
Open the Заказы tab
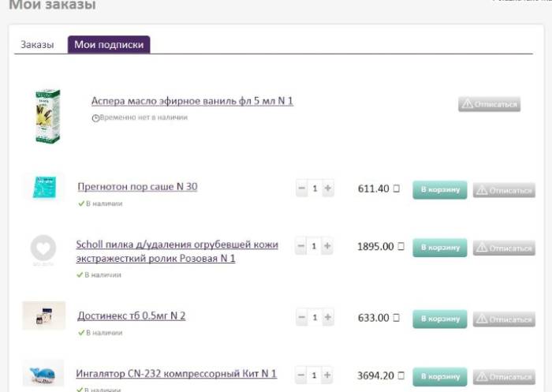(37, 45)
